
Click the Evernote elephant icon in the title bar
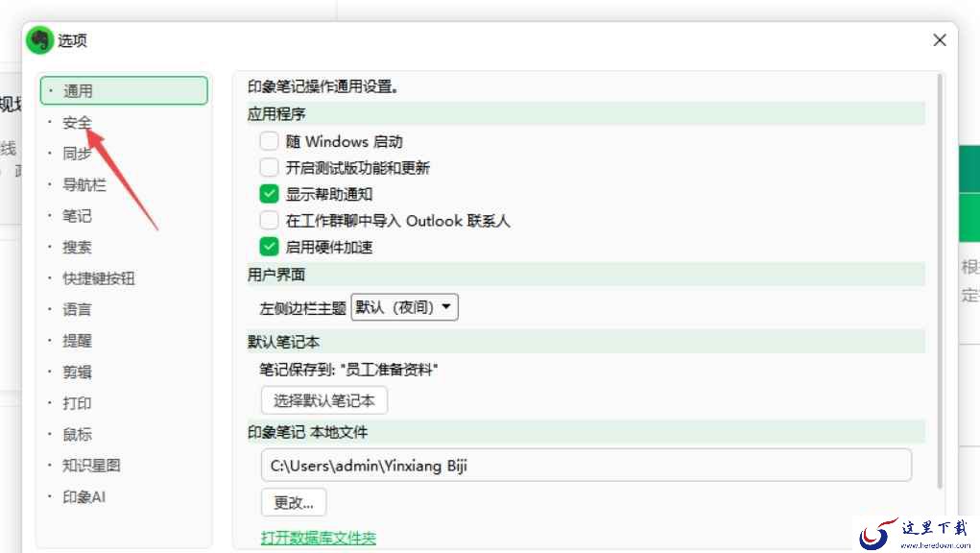(x=40, y=40)
